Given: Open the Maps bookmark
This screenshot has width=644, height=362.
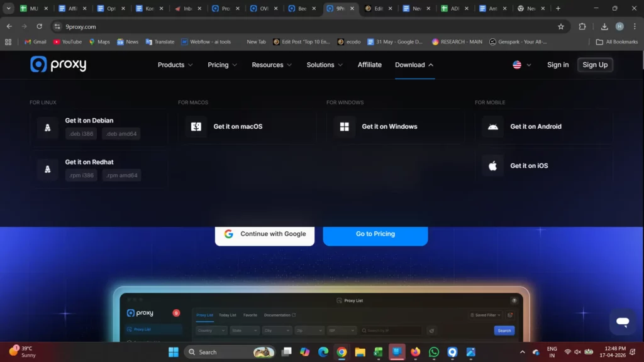Looking at the screenshot, I should (x=99, y=42).
